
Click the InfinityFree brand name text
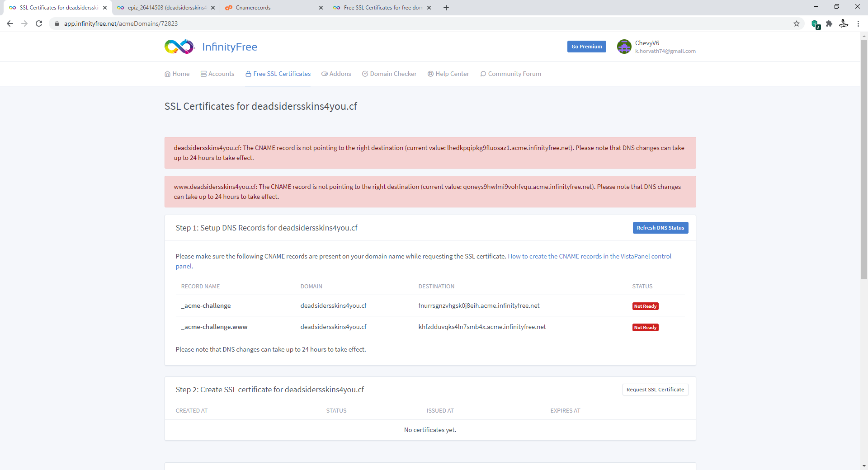point(230,47)
